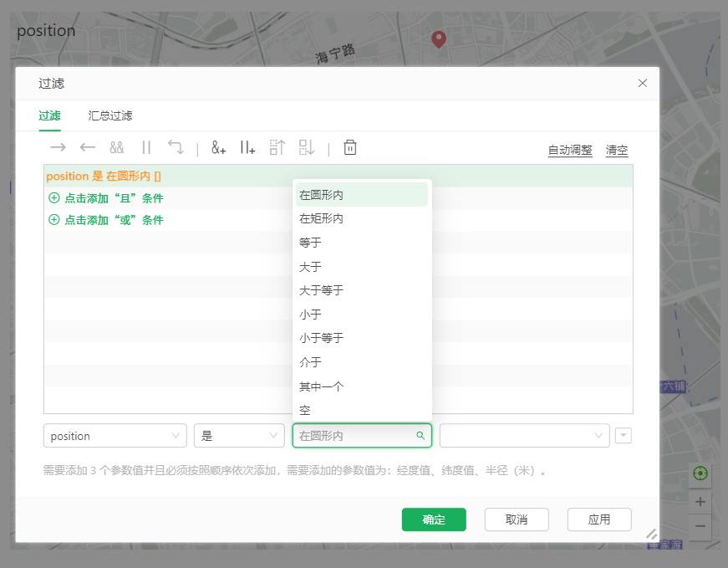This screenshot has width=728, height=568.
Task: Click 点击添加“或”条件 text
Action: (x=115, y=220)
